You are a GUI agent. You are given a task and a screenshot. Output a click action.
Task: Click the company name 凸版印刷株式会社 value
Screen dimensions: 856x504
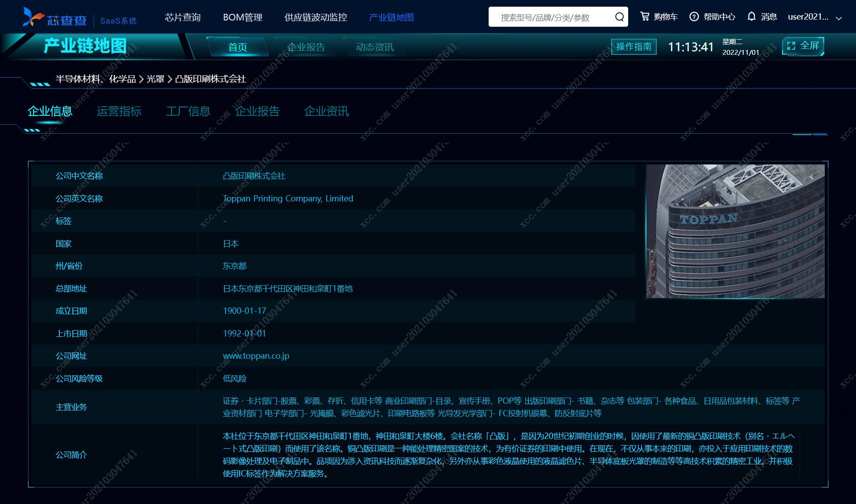click(x=254, y=176)
